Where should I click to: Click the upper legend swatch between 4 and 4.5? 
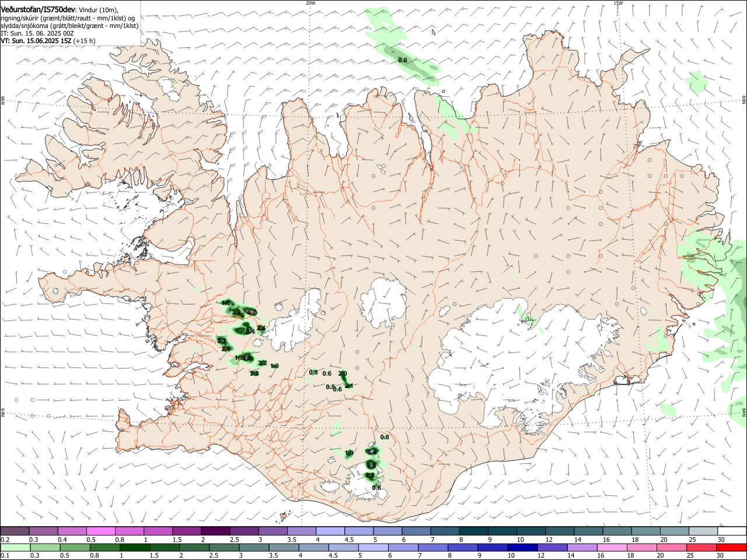[330, 531]
